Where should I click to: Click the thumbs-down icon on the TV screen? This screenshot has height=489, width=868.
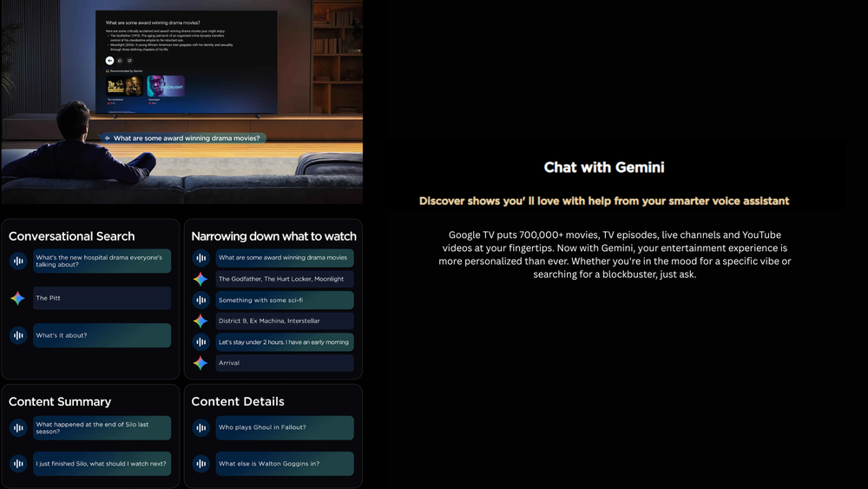coord(129,60)
